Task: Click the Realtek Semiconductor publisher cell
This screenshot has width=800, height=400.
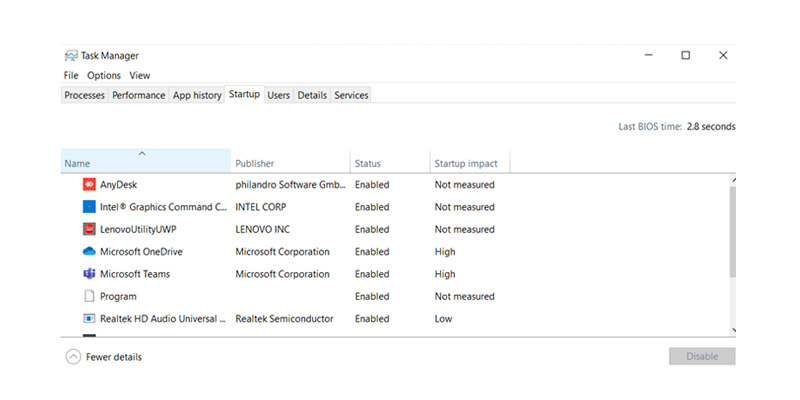Action: pos(284,319)
